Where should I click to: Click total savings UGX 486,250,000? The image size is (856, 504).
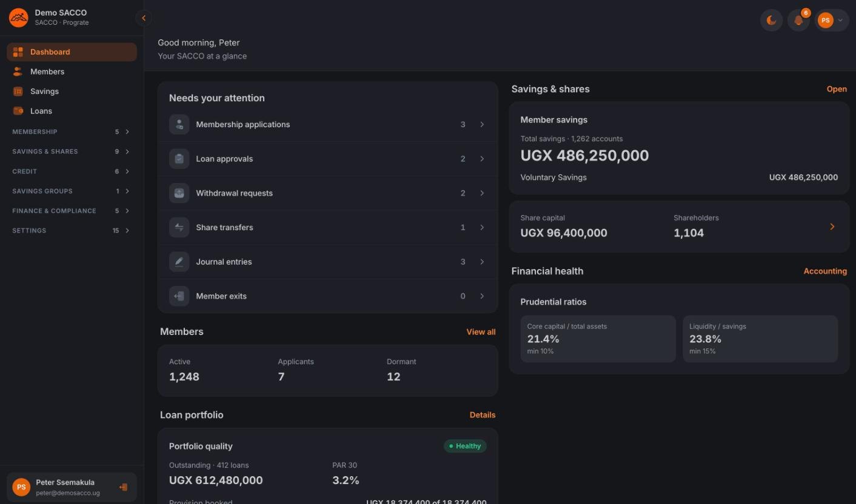point(584,156)
